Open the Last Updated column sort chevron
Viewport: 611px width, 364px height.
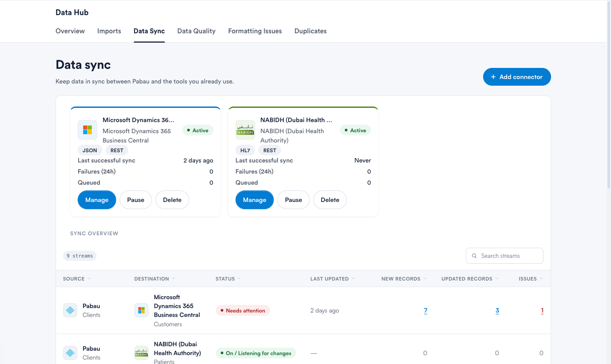coord(353,278)
